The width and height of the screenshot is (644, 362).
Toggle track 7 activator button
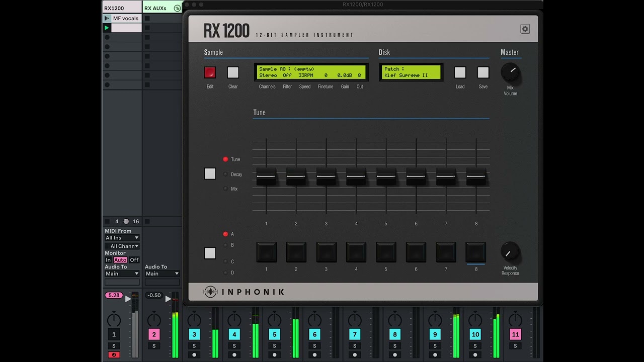coord(355,334)
